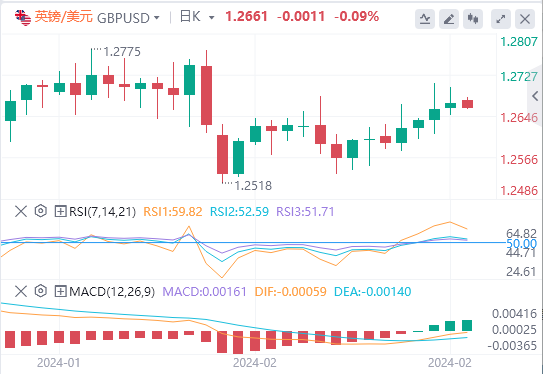Click the 1.2518 low price marker
Image resolution: width=543 pixels, height=374 pixels.
[x=253, y=186]
